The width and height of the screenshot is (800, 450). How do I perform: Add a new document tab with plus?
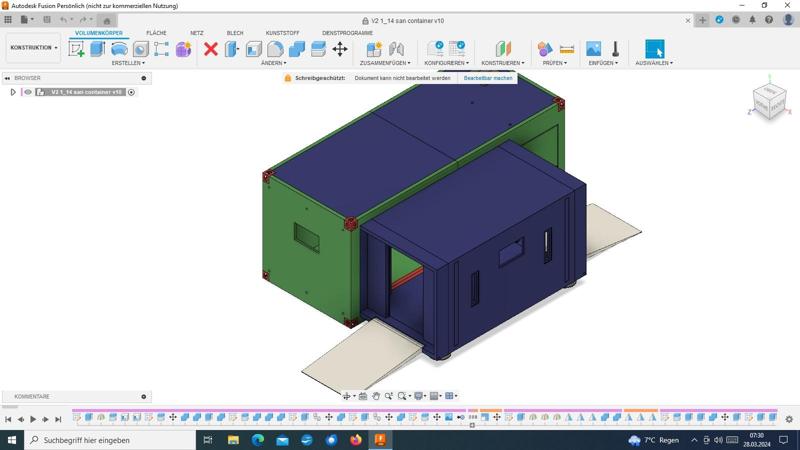tap(703, 20)
